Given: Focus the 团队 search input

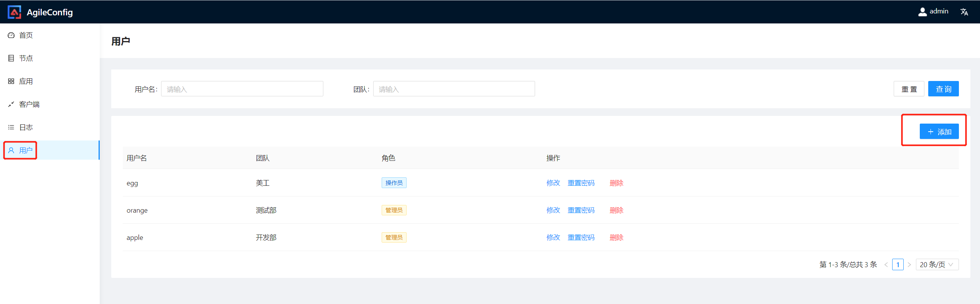Looking at the screenshot, I should point(454,89).
